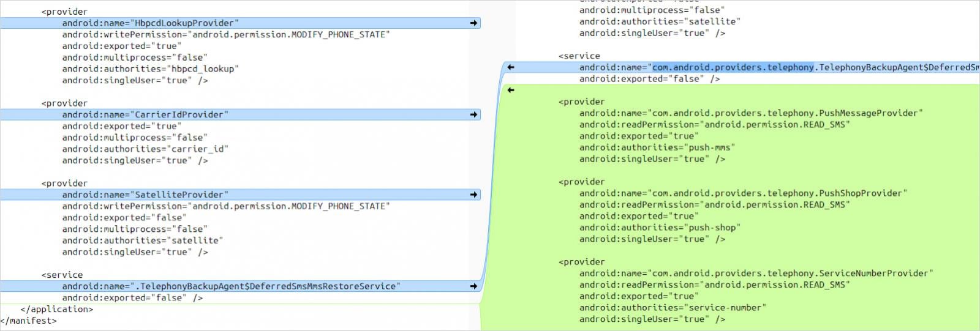Click the CarrierIdProvider name line

145,114
